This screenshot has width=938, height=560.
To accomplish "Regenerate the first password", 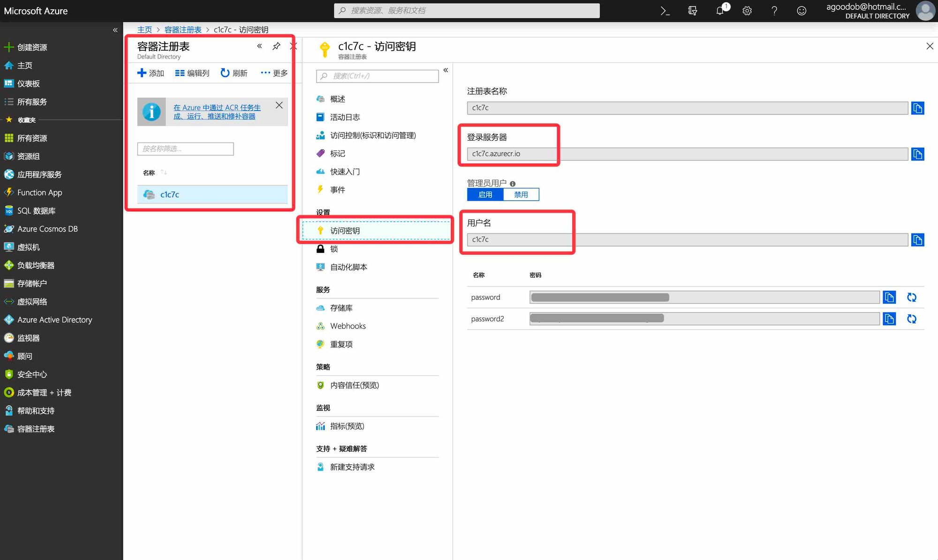I will (x=911, y=297).
